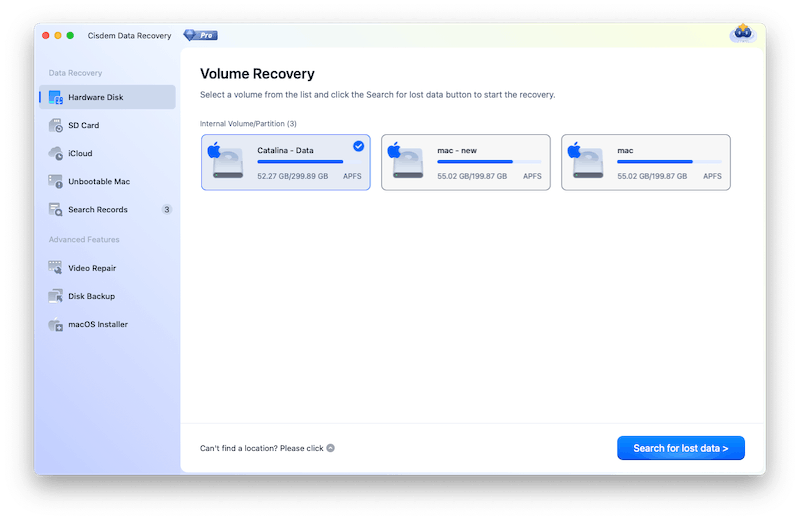Click the 'Catalina - Data' volume name
The width and height of the screenshot is (800, 520).
pos(285,151)
